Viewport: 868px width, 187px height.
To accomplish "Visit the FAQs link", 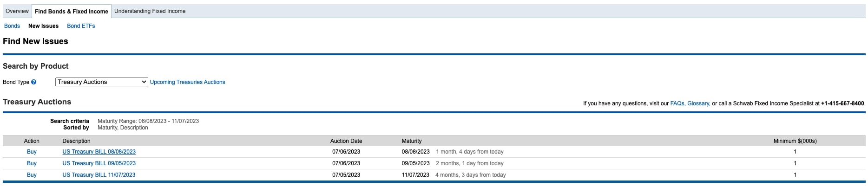I will tap(677, 103).
